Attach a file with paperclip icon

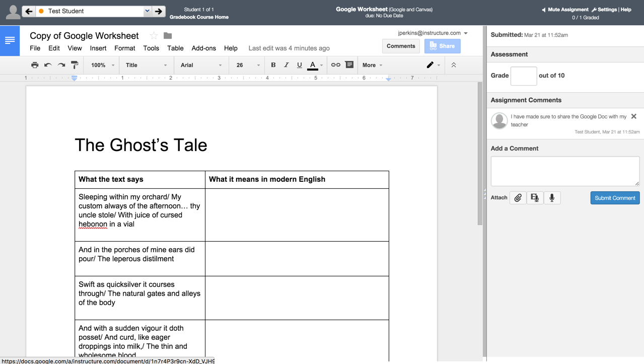518,198
